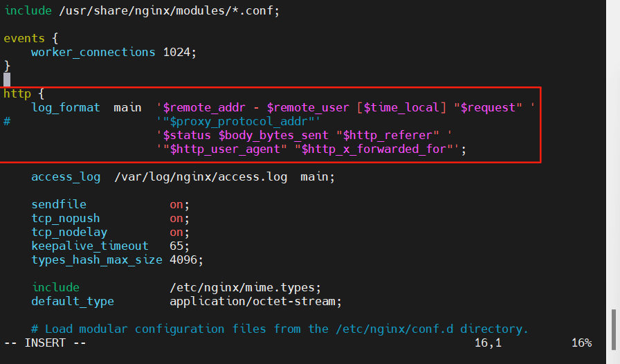Screen dimensions: 620x364
Task: Click the 'on' value for tcp_nopush
Action: click(176, 219)
